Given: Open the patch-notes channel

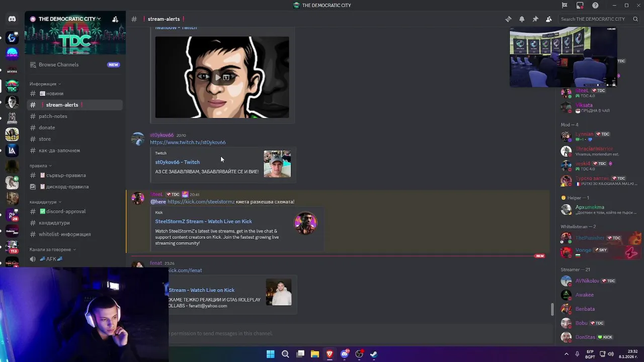Looking at the screenshot, I should (74, 116).
